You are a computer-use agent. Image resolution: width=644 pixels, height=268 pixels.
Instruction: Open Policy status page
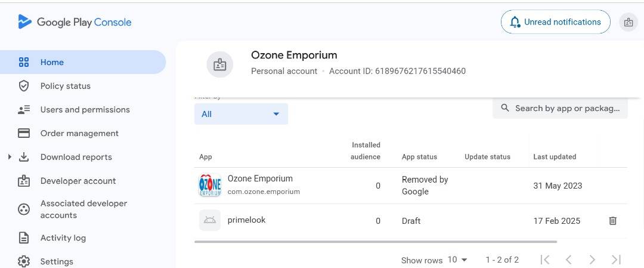[66, 86]
